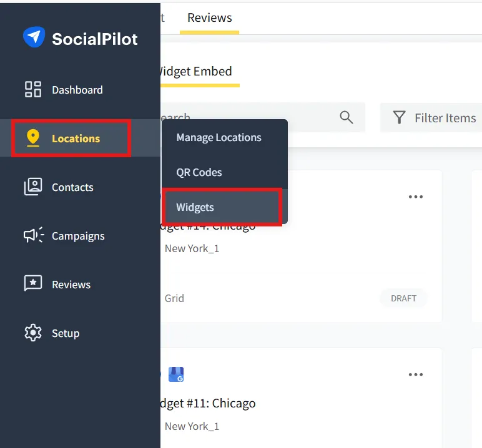The image size is (482, 448).
Task: Open Campaigns from the sidebar
Action: [78, 236]
